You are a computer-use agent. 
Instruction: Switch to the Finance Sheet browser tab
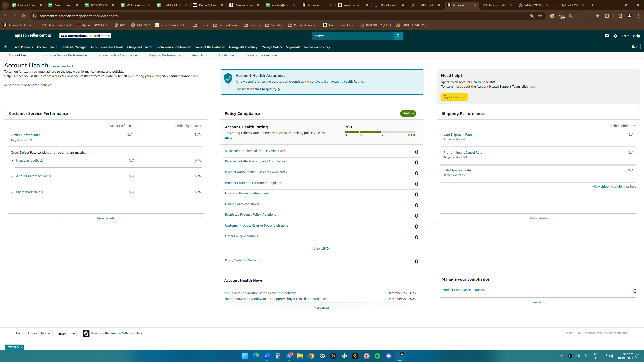27,5
